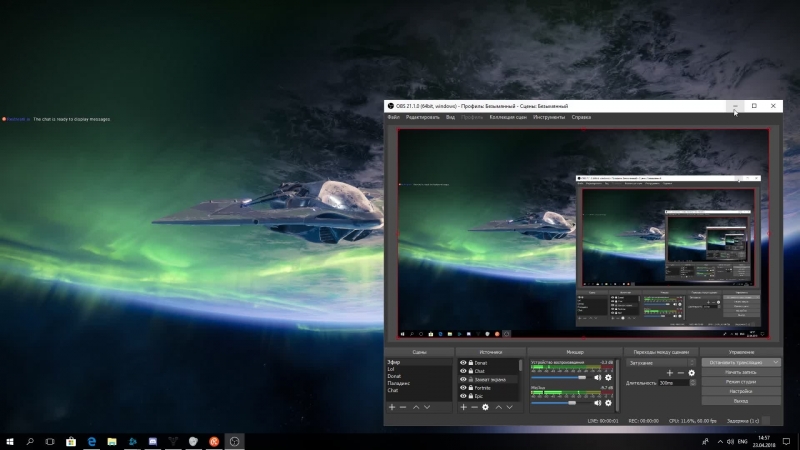Add a scene transition with the plus icon
This screenshot has height=450, width=800.
[670, 373]
